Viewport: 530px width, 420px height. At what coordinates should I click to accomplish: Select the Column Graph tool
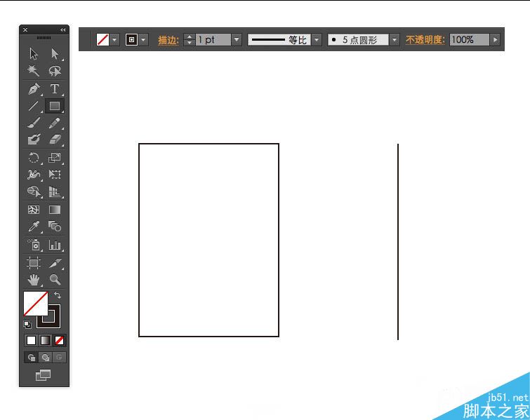[x=55, y=245]
